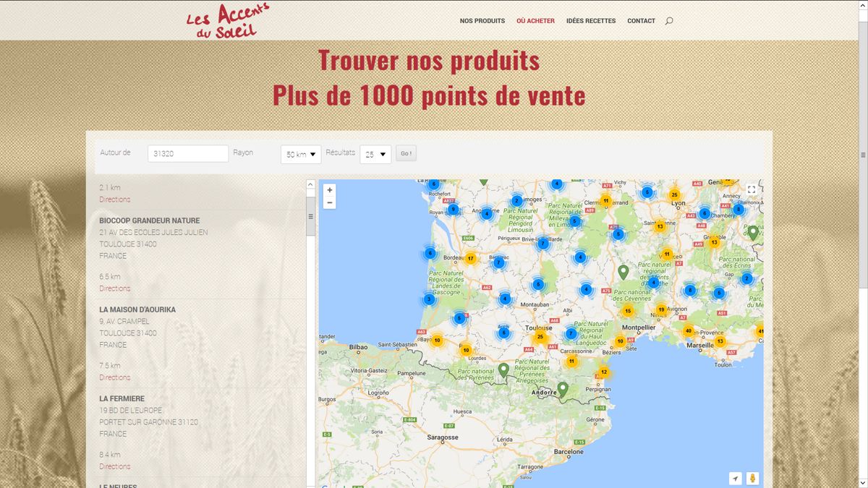Open the 11 cluster near Carcassonne
Screen dimensions: 868x488
tap(571, 361)
